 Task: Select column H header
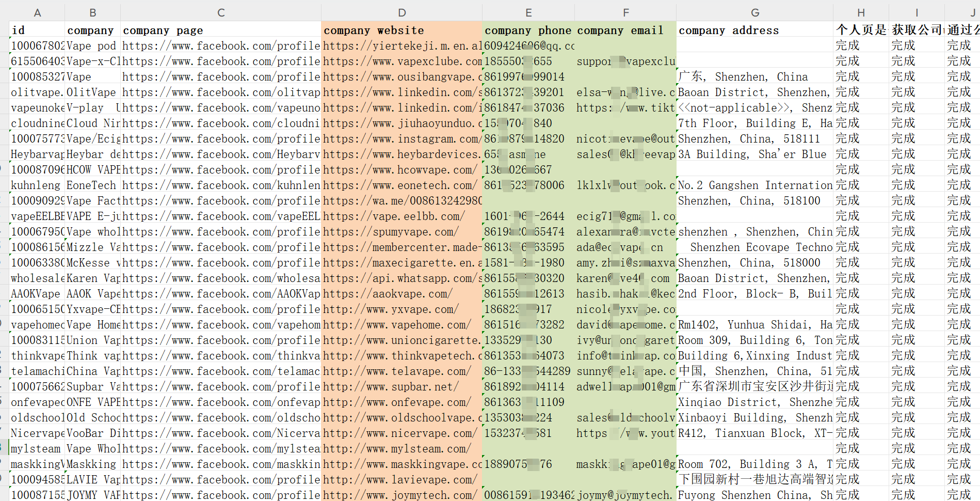[x=861, y=12]
